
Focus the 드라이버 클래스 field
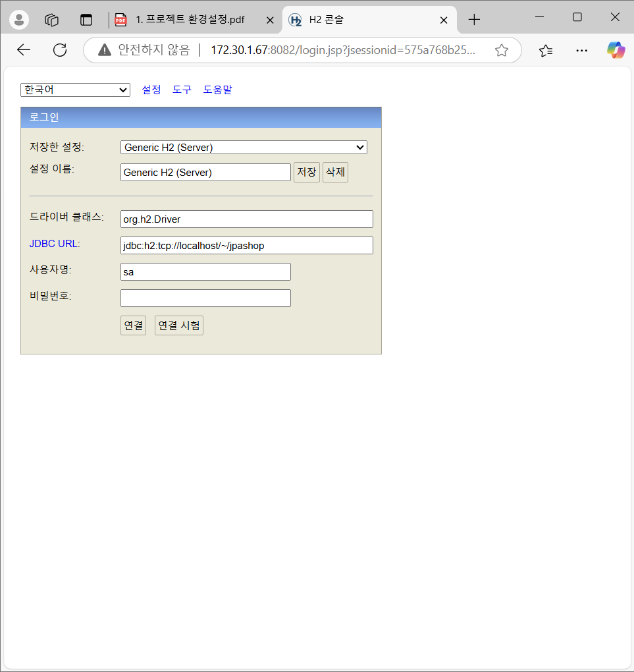click(247, 219)
